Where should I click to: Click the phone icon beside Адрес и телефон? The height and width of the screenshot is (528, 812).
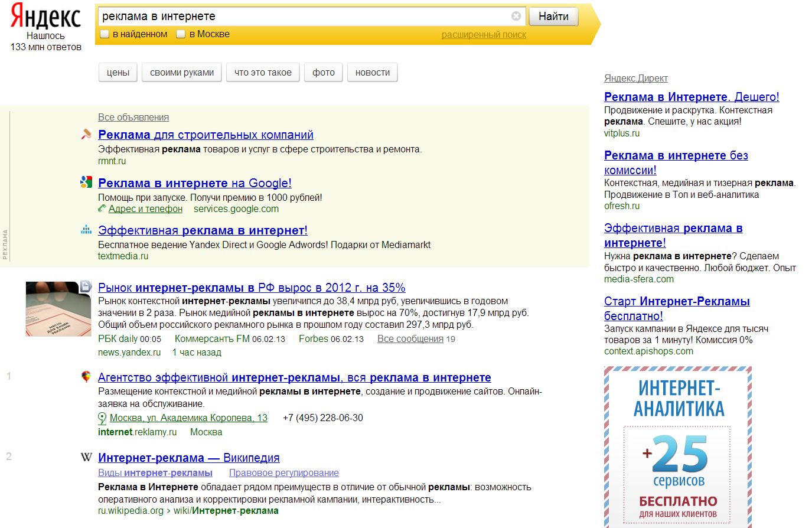pyautogui.click(x=102, y=208)
